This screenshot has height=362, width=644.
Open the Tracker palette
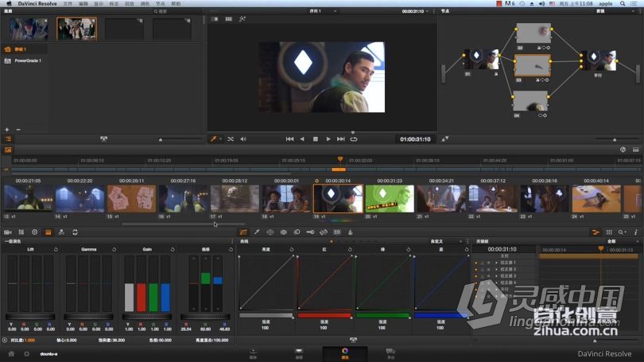(283, 232)
